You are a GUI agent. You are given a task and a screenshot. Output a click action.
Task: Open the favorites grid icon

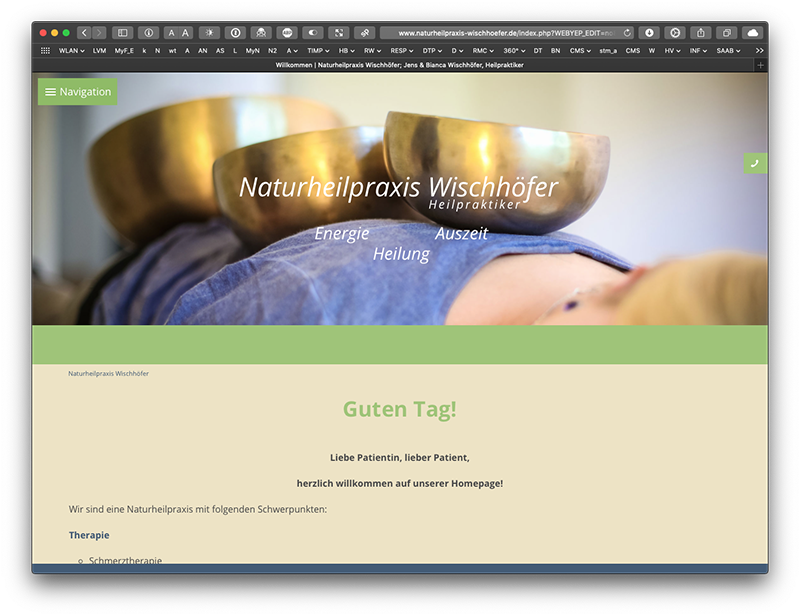(x=45, y=50)
